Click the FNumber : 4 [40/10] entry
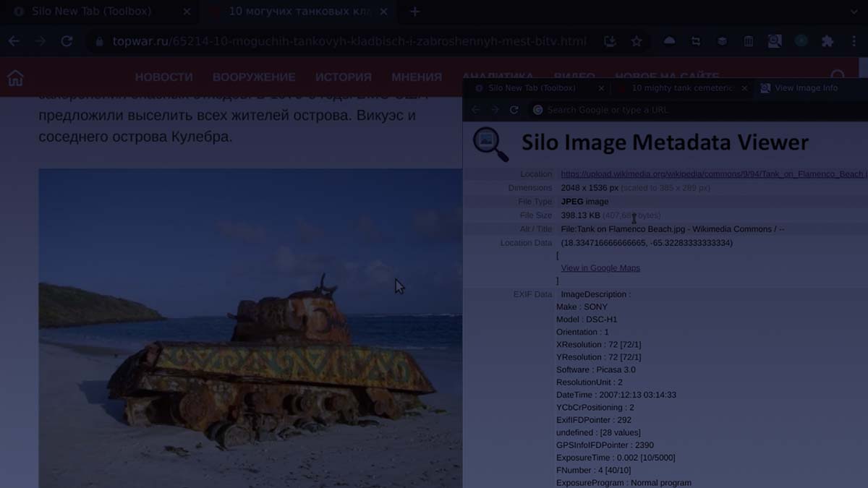This screenshot has width=868, height=488. (593, 470)
